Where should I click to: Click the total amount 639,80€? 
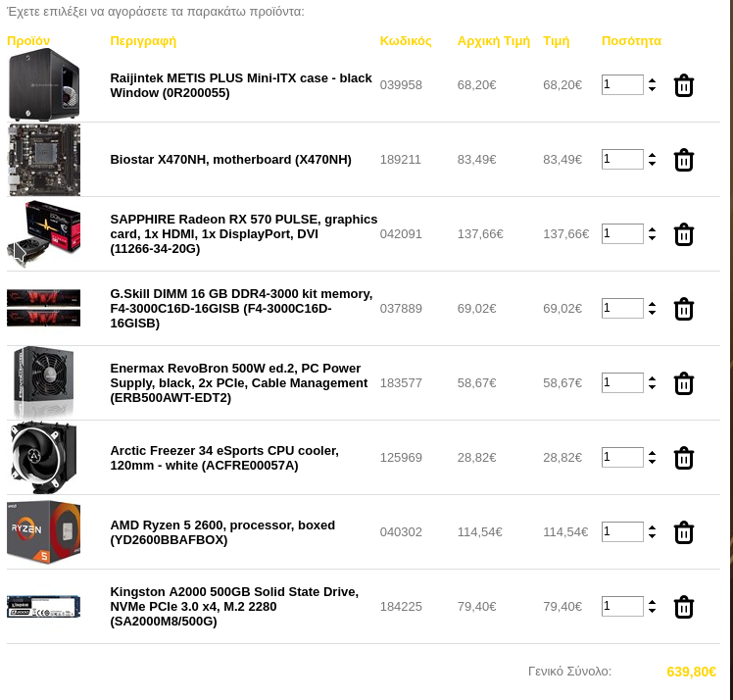point(692,672)
